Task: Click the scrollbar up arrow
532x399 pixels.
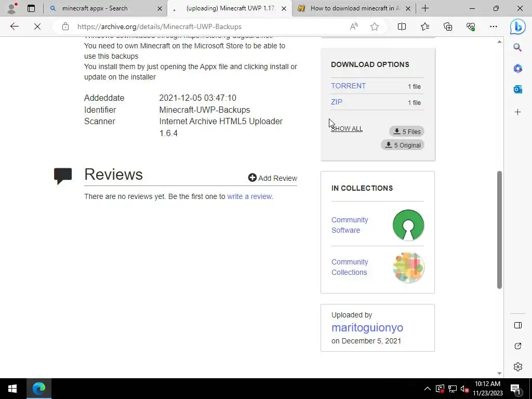Action: click(499, 42)
